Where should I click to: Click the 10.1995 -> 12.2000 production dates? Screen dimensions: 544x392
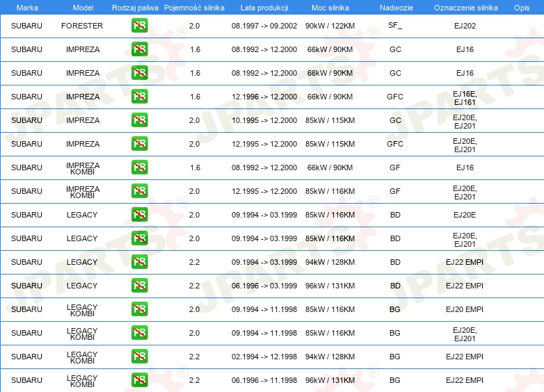tap(264, 120)
